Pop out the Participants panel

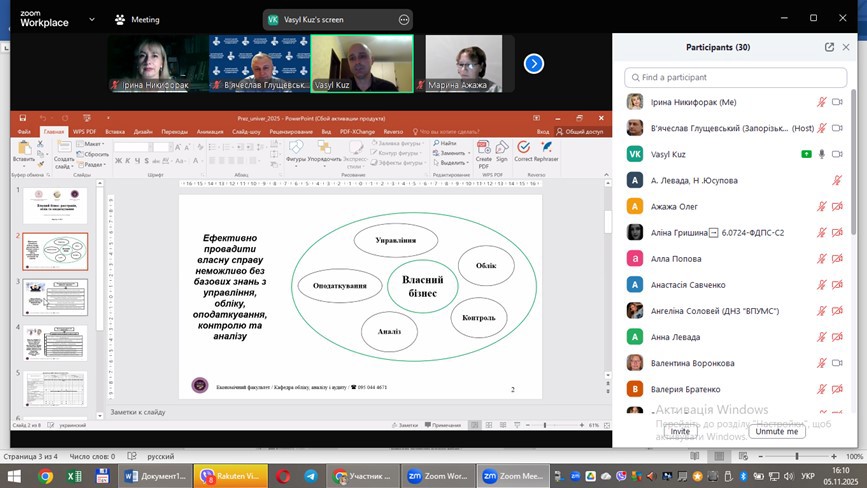click(x=829, y=47)
